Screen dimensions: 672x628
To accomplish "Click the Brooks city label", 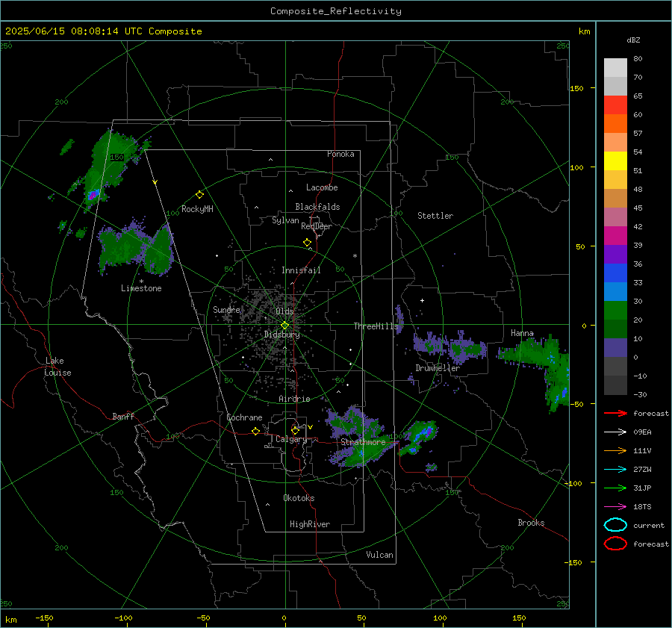I will (531, 523).
